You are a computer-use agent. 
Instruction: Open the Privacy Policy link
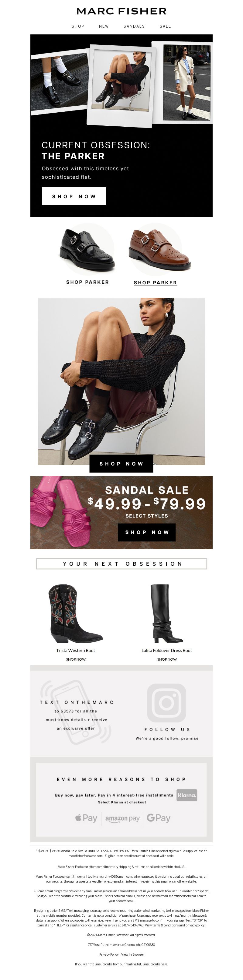pos(109,954)
